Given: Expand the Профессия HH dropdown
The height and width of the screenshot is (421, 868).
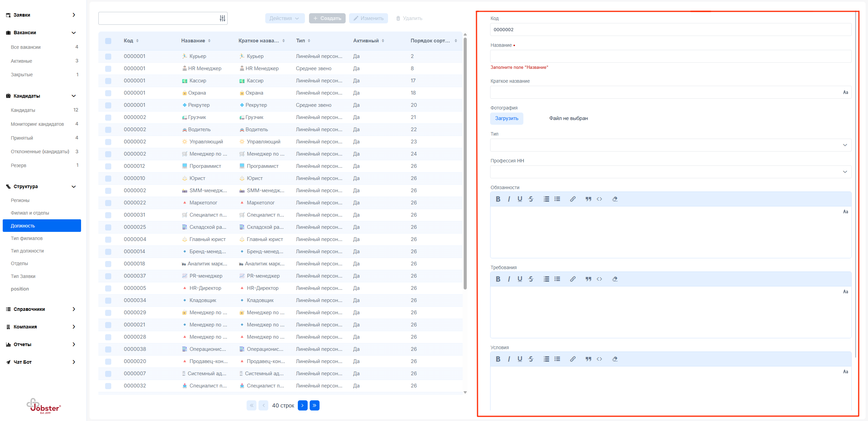Looking at the screenshot, I should coord(670,172).
